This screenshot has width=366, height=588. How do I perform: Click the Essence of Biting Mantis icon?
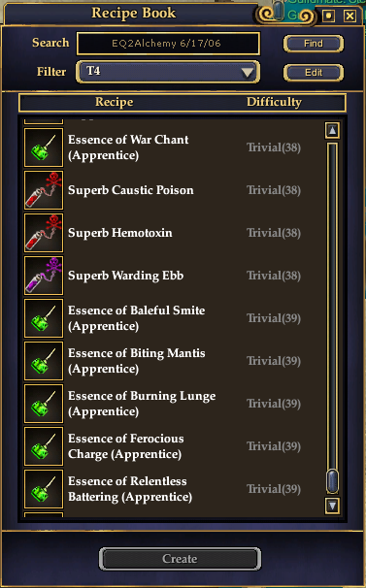pos(44,361)
